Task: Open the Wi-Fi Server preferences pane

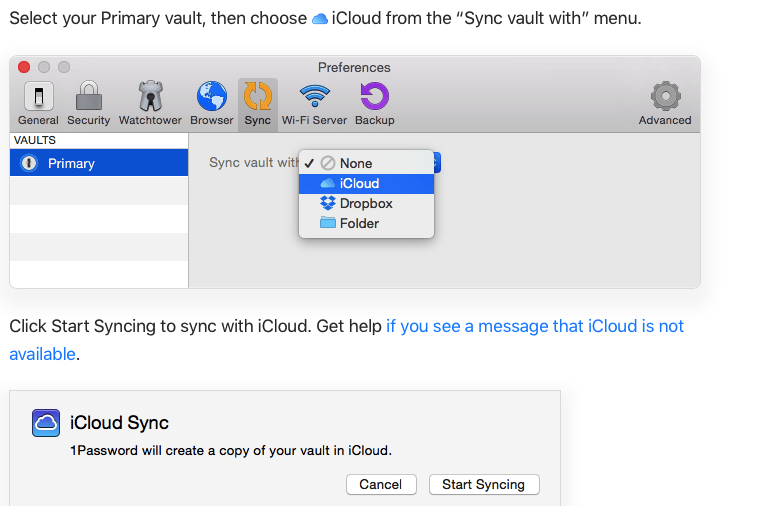Action: (x=314, y=103)
